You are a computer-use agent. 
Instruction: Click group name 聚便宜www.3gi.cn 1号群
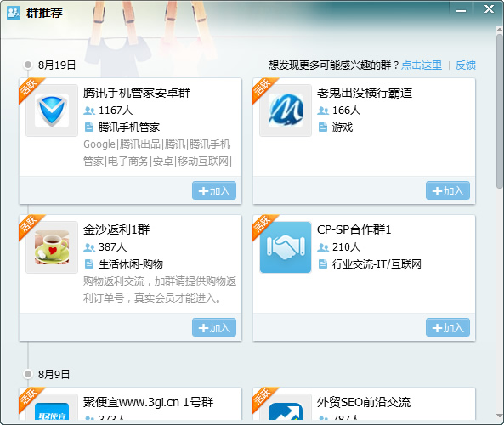(148, 402)
